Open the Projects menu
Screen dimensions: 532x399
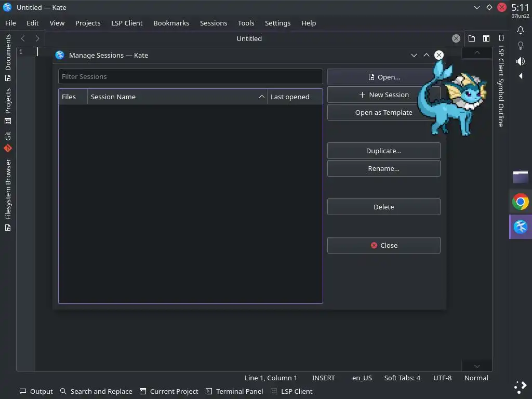coord(88,23)
